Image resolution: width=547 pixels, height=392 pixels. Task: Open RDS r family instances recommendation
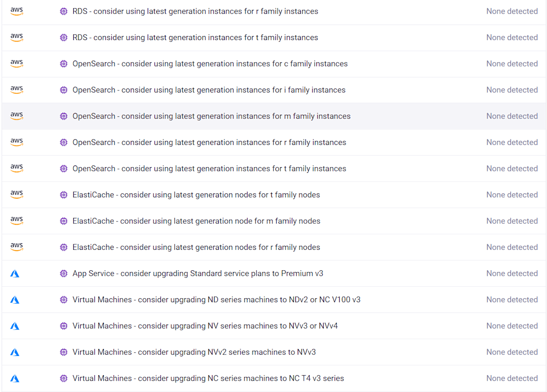tap(195, 11)
